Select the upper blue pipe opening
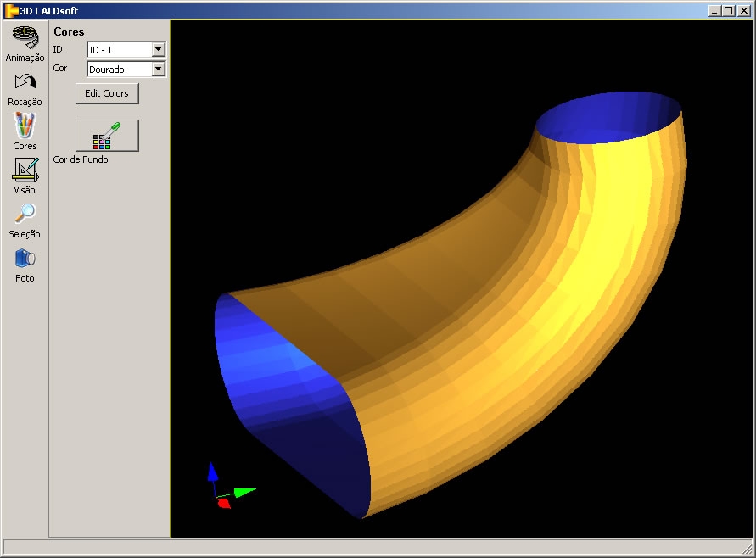 pyautogui.click(x=609, y=115)
